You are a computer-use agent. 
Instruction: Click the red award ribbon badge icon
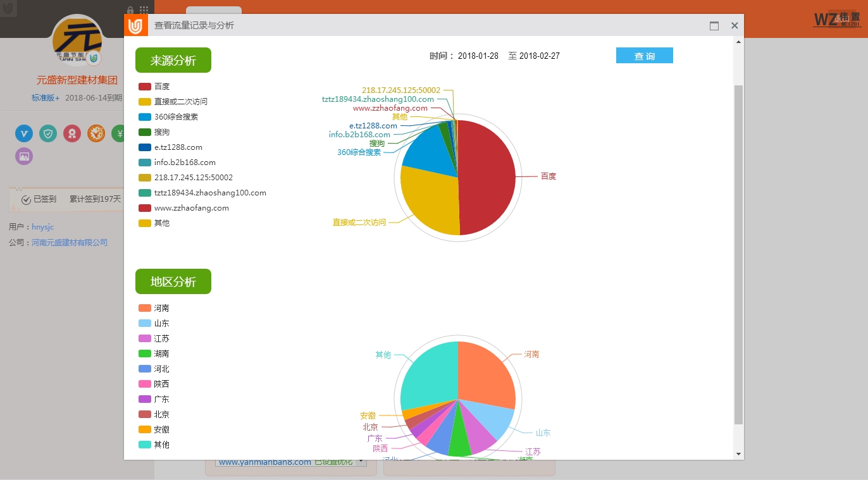(x=72, y=133)
